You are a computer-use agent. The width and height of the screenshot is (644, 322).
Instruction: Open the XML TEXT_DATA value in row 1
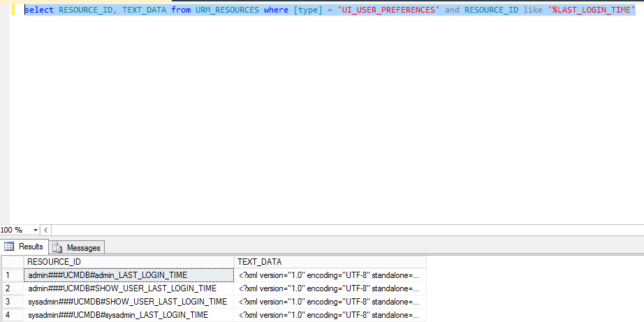point(329,275)
